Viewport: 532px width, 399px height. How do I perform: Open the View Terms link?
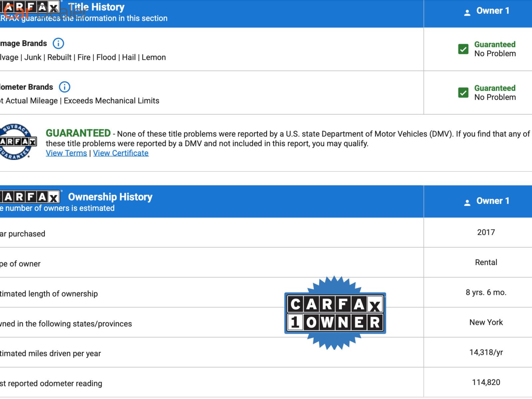pos(66,153)
